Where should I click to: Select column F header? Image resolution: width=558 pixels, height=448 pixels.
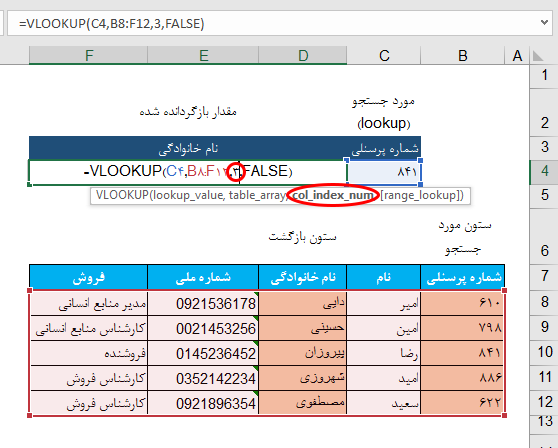pyautogui.click(x=88, y=56)
